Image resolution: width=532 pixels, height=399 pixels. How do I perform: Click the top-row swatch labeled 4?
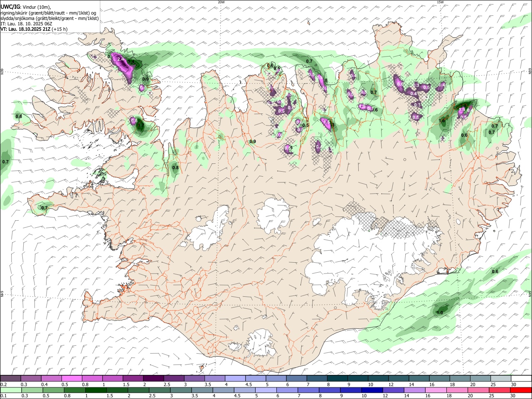[235, 378]
